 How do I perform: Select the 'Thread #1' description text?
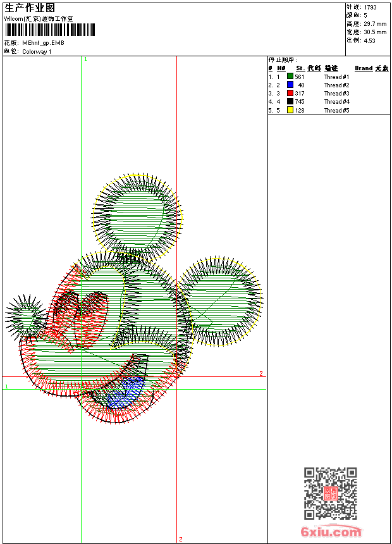(x=336, y=77)
